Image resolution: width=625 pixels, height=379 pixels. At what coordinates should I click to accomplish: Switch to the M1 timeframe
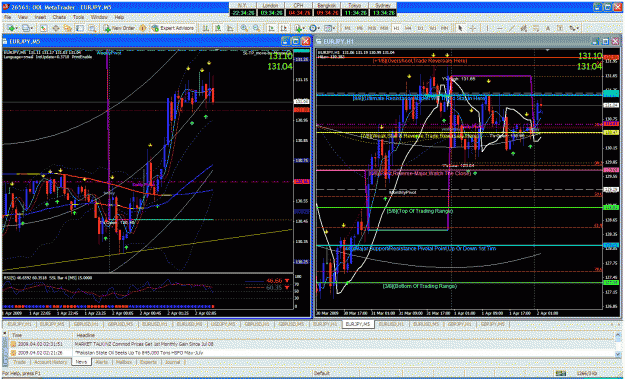[x=348, y=28]
